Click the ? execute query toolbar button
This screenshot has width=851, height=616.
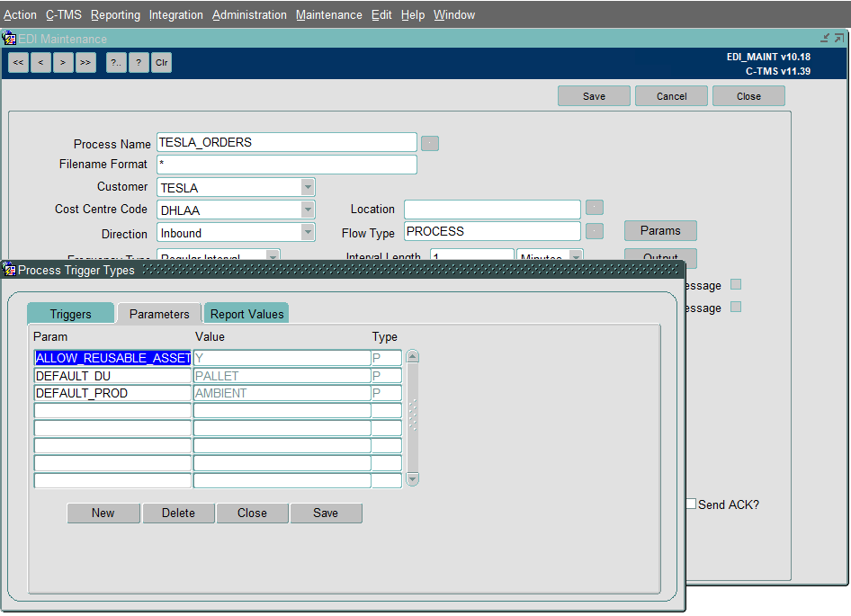point(139,62)
